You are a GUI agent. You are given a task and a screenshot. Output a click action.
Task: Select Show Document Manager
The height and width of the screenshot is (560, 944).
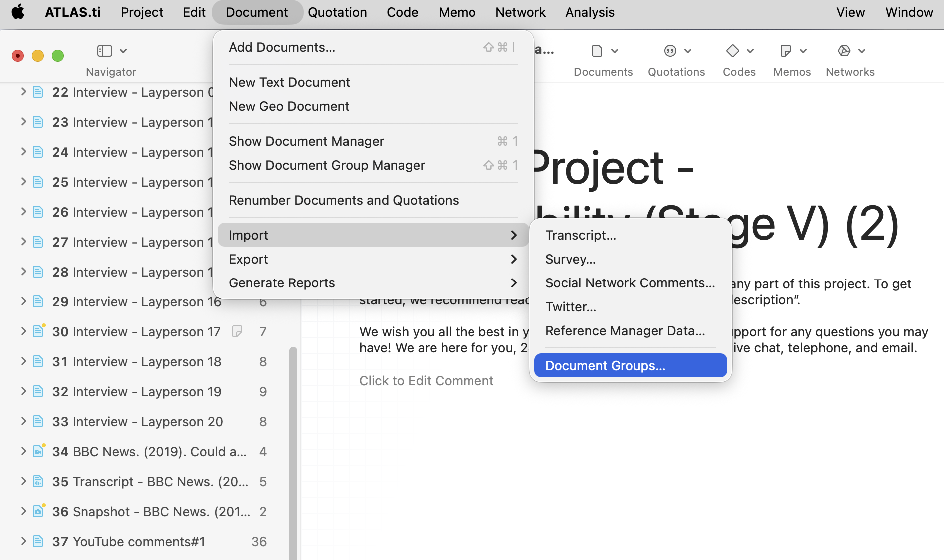pos(374,141)
